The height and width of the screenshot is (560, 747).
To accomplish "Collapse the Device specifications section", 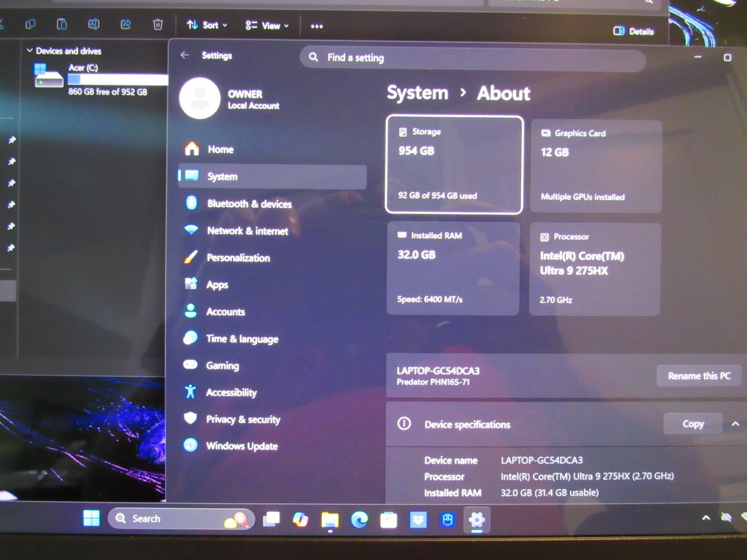I will tap(735, 424).
